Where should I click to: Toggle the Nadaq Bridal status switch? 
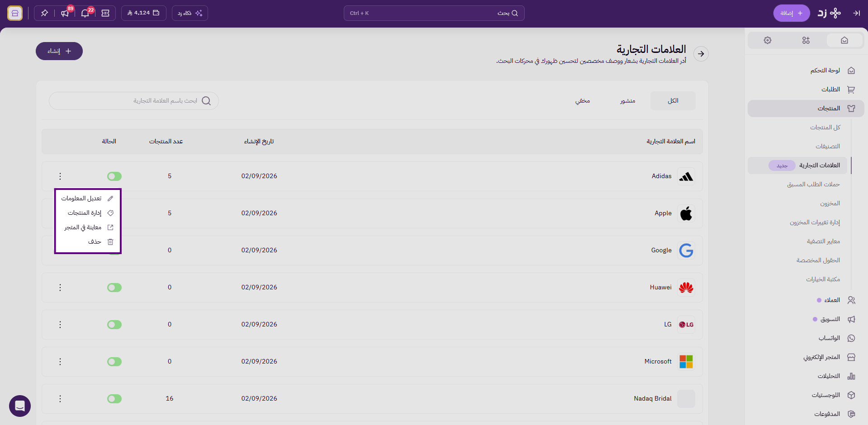(x=114, y=399)
